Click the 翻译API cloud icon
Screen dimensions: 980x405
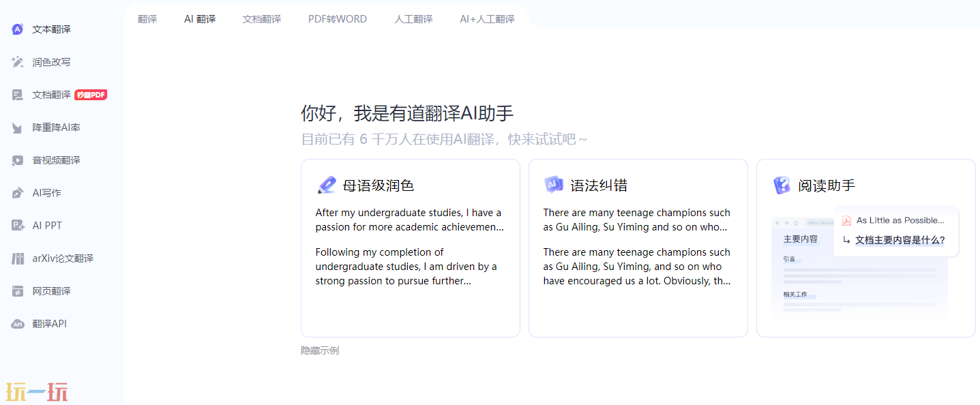(x=18, y=324)
